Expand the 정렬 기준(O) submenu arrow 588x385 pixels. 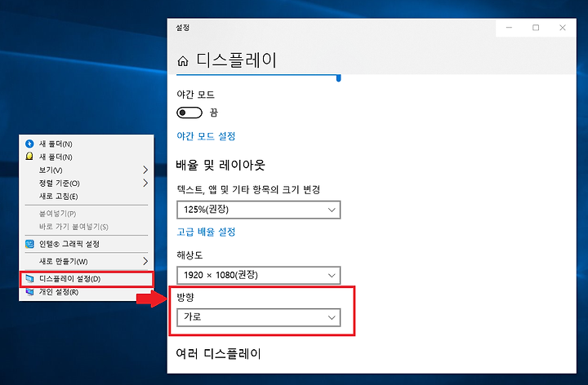(145, 184)
